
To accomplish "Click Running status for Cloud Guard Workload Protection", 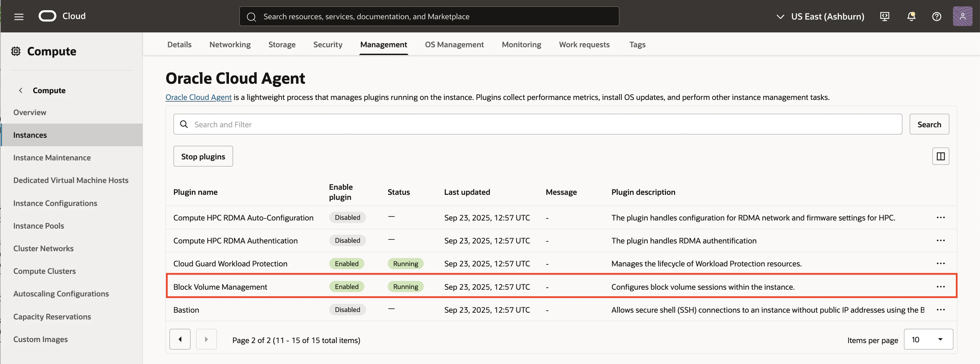I will (x=406, y=264).
